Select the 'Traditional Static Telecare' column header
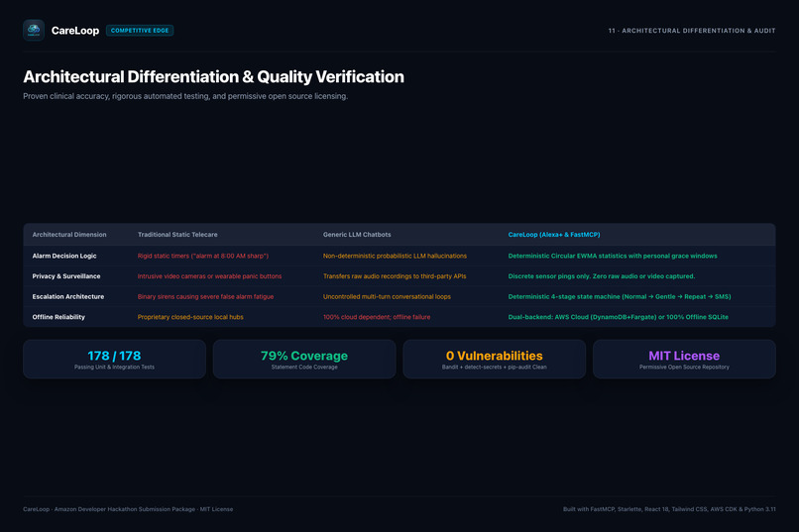This screenshot has width=799, height=532. click(177, 235)
